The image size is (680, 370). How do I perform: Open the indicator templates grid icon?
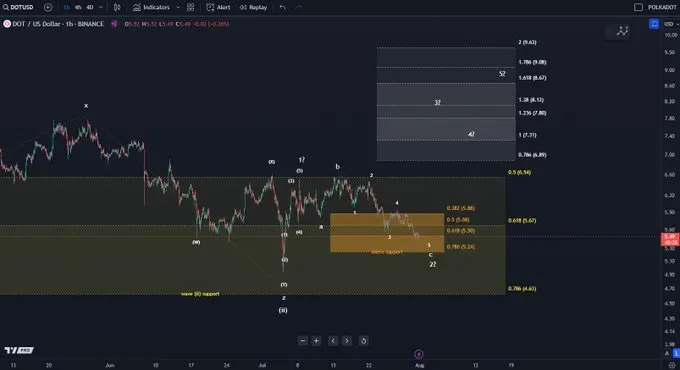pyautogui.click(x=190, y=7)
